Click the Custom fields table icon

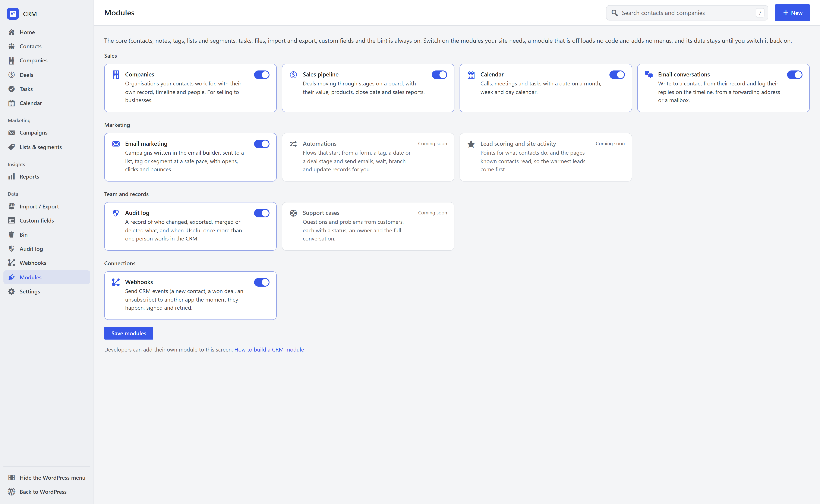pos(12,221)
